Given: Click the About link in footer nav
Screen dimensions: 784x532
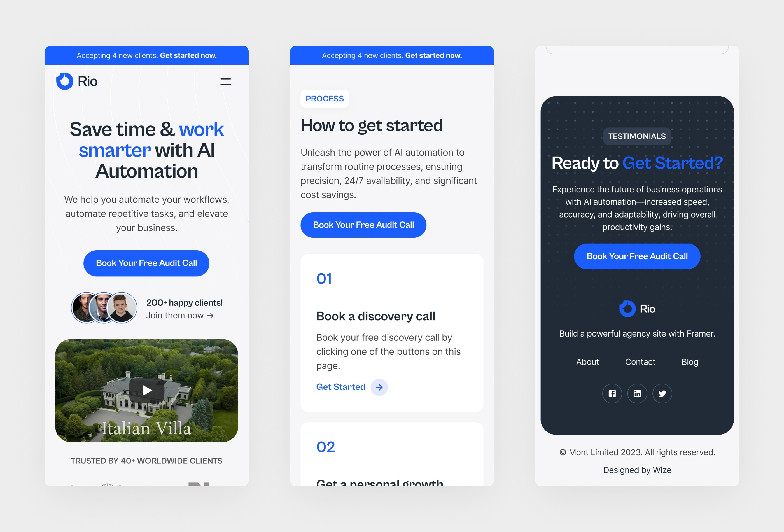Looking at the screenshot, I should [587, 361].
